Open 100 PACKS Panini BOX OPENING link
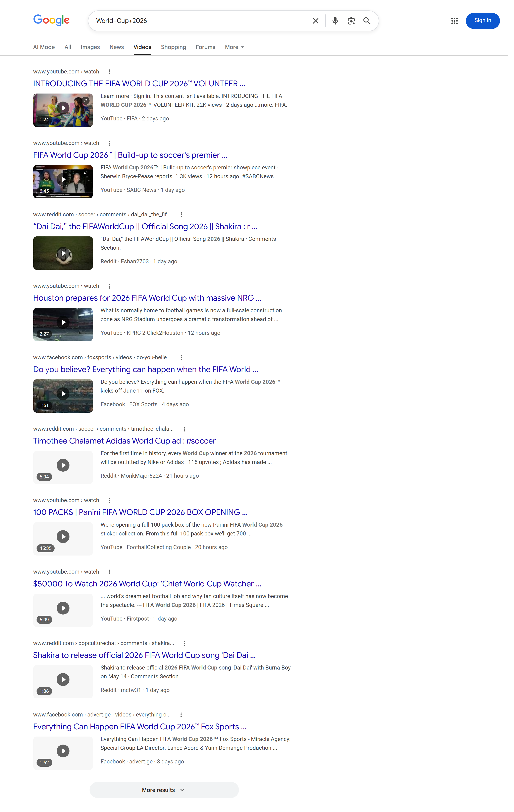Viewport: 514px width, 812px height. pyautogui.click(x=140, y=513)
